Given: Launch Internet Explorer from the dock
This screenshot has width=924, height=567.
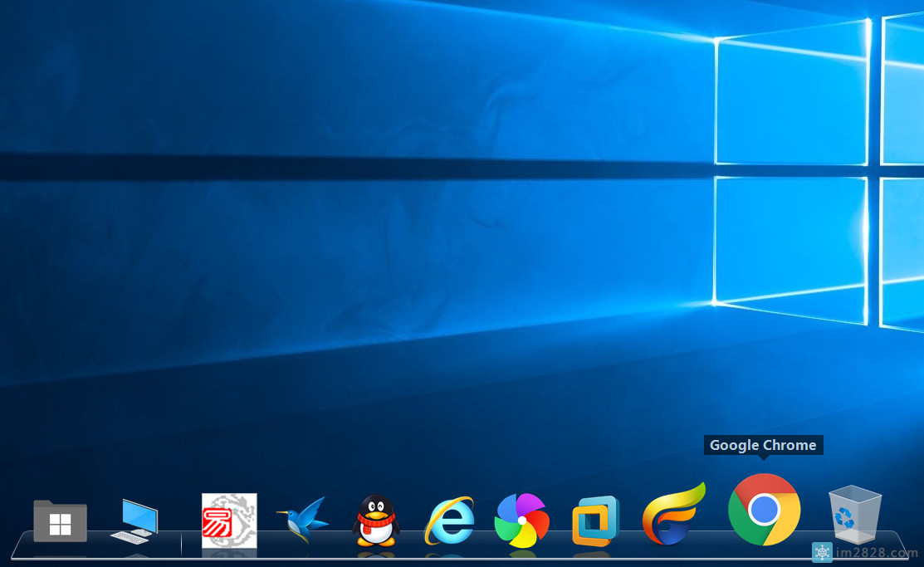Looking at the screenshot, I should (x=449, y=521).
